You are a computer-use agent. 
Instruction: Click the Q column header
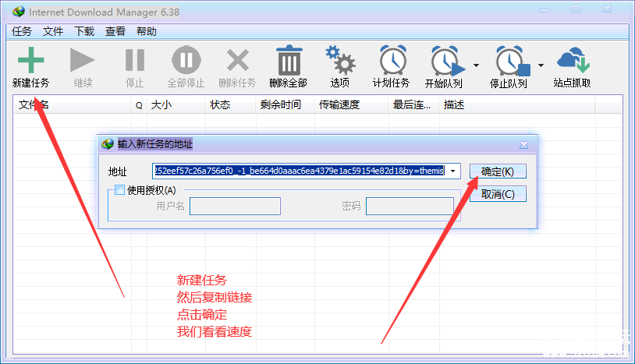tap(139, 105)
